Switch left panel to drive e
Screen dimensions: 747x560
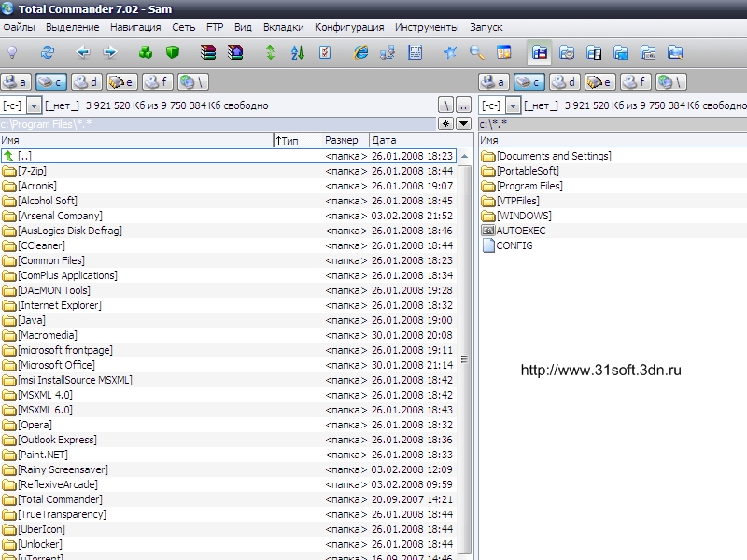[x=121, y=82]
